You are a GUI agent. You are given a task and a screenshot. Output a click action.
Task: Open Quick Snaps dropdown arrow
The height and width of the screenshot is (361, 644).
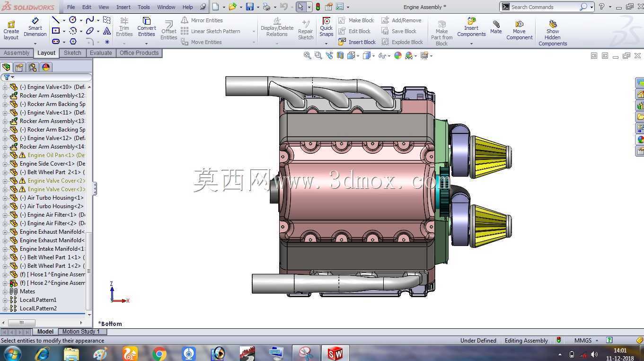[326, 44]
